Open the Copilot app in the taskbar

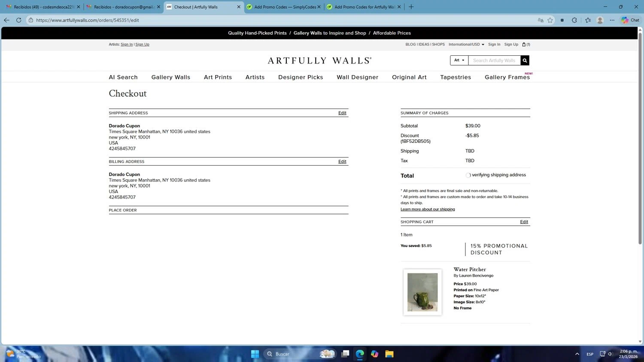[x=374, y=354]
